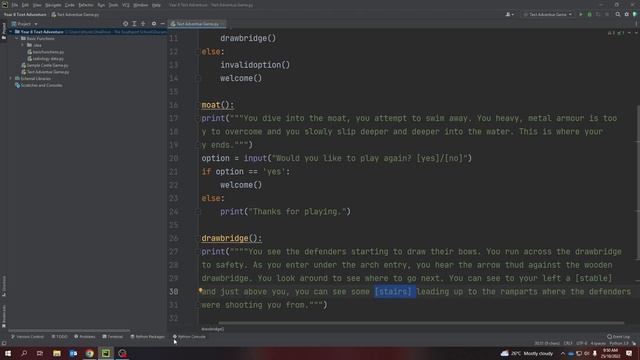Open Version Control tool window
Image resolution: width=640 pixels, height=360 pixels.
coord(27,337)
